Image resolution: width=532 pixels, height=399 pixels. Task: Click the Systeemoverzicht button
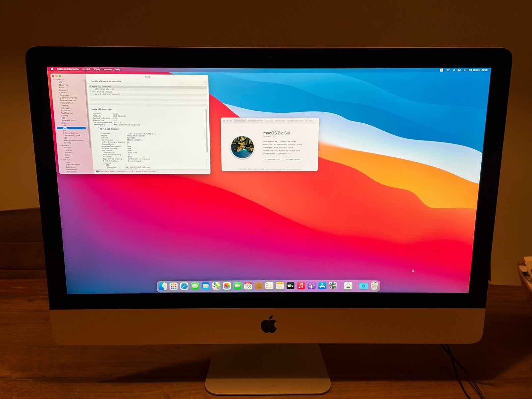[273, 159]
